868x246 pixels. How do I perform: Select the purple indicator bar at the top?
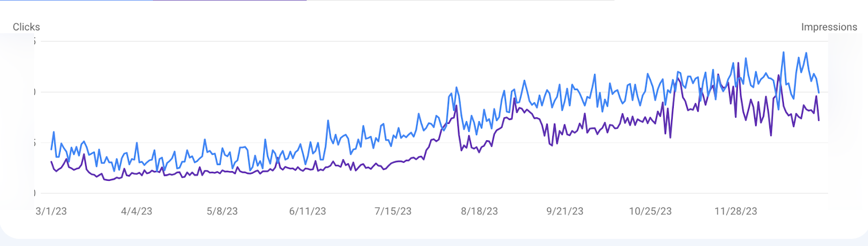coord(229,1)
